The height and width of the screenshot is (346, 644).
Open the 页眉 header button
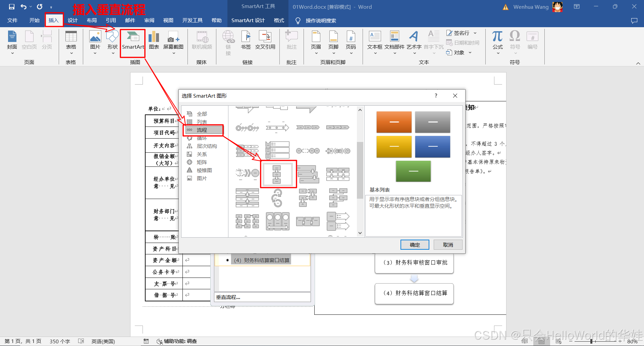point(316,43)
